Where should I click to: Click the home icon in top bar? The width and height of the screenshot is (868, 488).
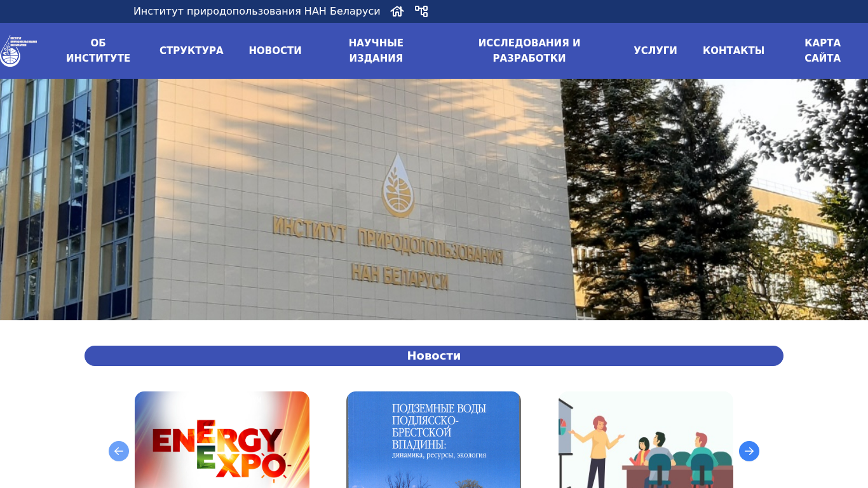coord(397,11)
